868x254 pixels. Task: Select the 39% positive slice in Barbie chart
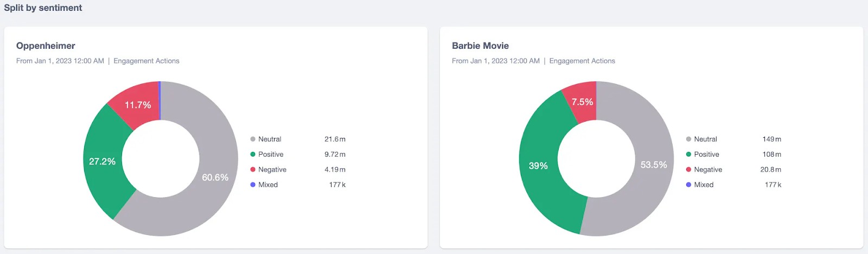click(x=538, y=166)
